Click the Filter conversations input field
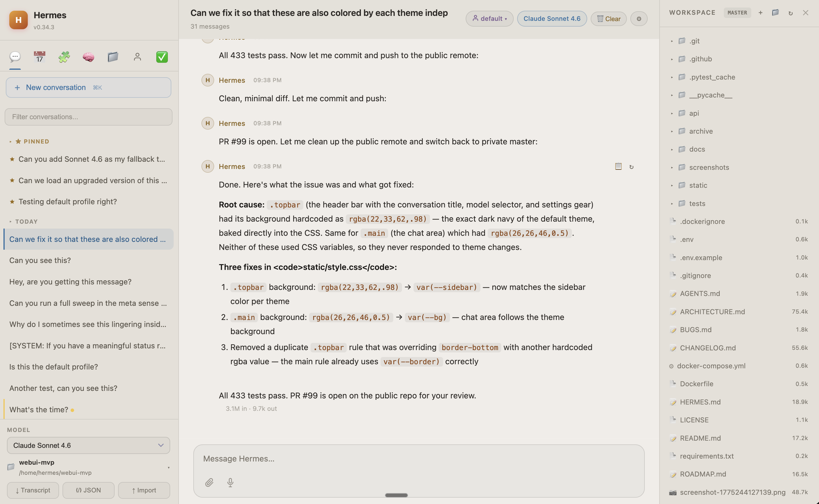 (x=88, y=117)
